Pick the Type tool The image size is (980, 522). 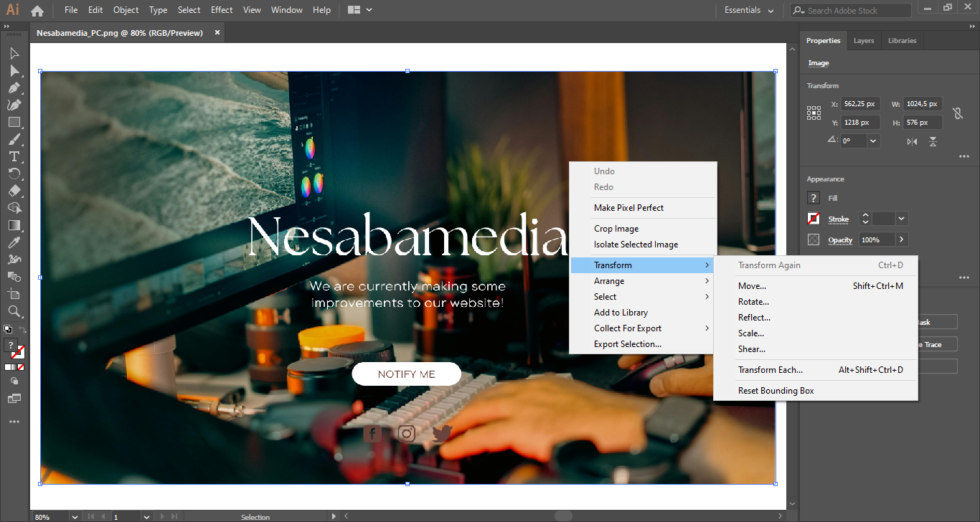coord(14,157)
